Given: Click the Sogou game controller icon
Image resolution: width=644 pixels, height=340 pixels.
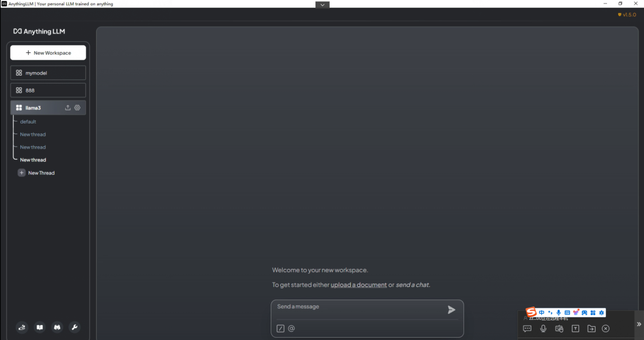Looking at the screenshot, I should [584, 313].
